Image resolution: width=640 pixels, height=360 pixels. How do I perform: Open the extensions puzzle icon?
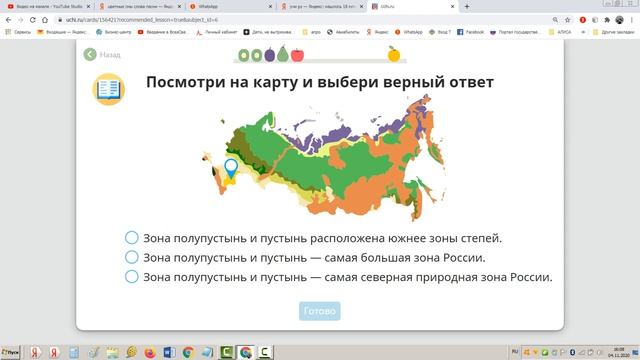point(607,20)
